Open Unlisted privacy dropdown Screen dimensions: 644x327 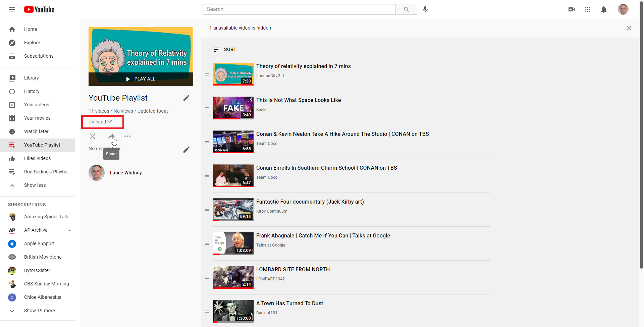(x=100, y=122)
